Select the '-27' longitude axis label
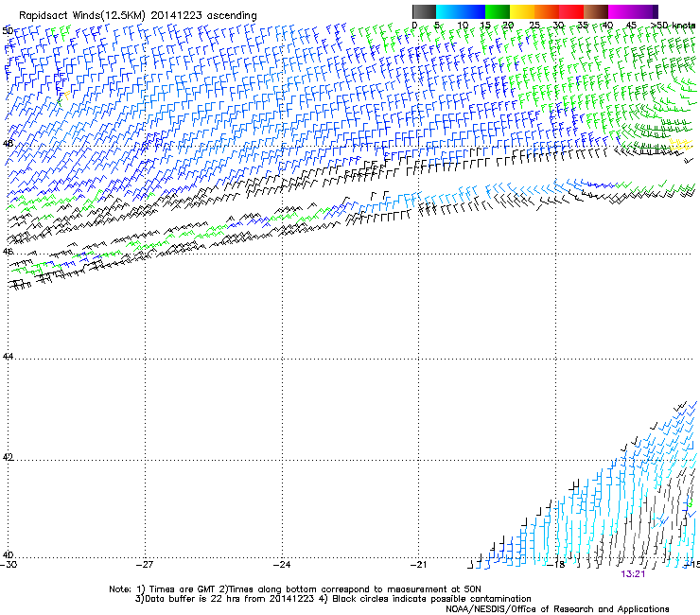This screenshot has width=700, height=615. (x=145, y=565)
